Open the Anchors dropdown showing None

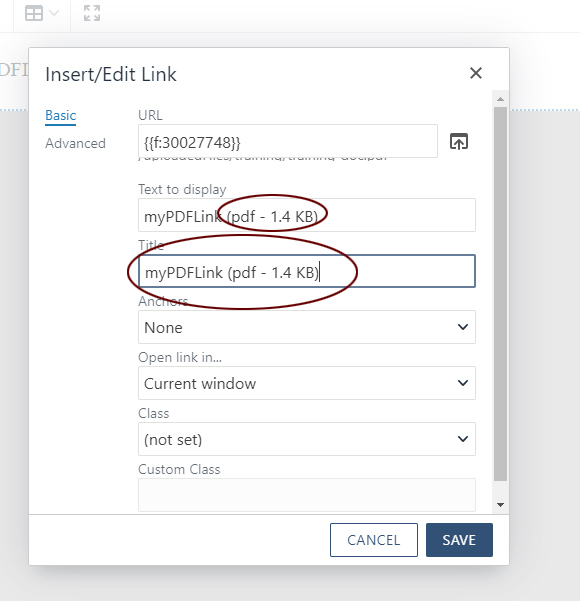click(x=307, y=327)
